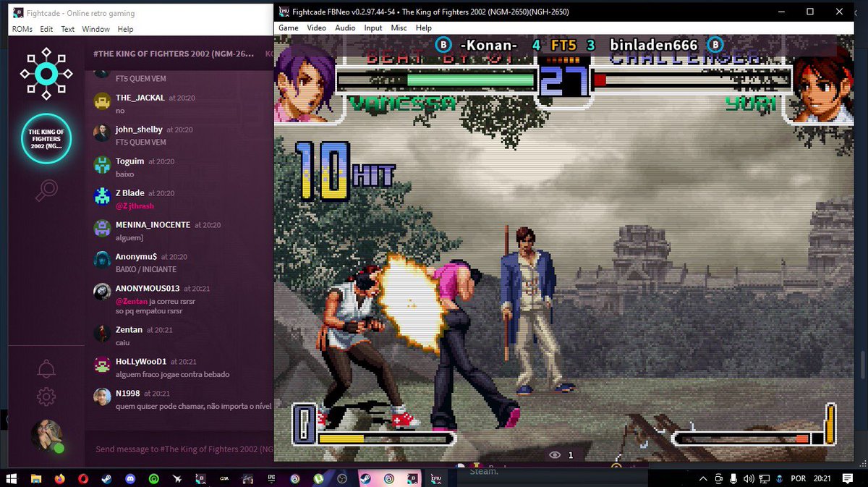Open the Fightcade home compass icon
Viewport: 868px width, 487px height.
[x=46, y=73]
